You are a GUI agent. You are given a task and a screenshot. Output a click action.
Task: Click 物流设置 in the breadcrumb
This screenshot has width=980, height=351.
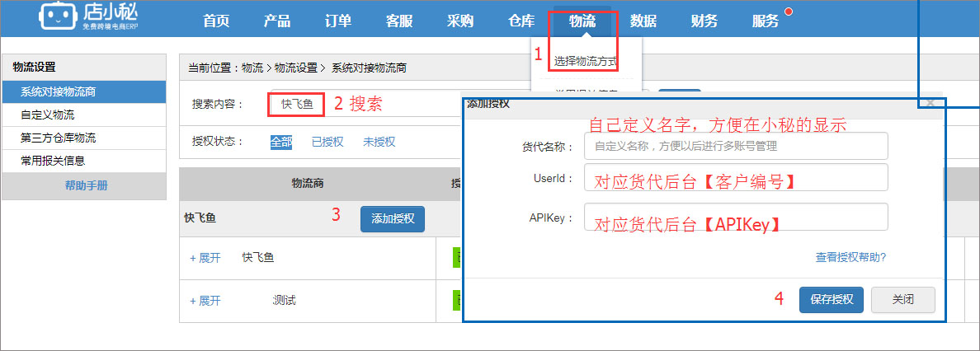click(296, 68)
